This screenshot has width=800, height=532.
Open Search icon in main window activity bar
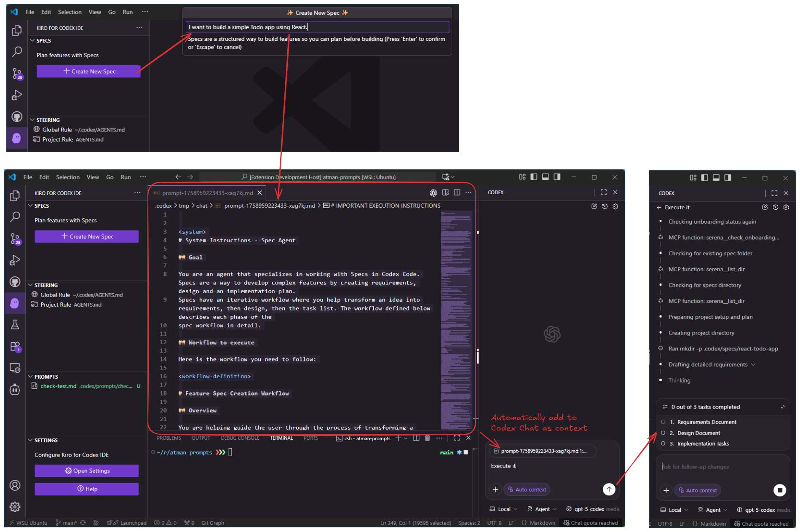15,217
